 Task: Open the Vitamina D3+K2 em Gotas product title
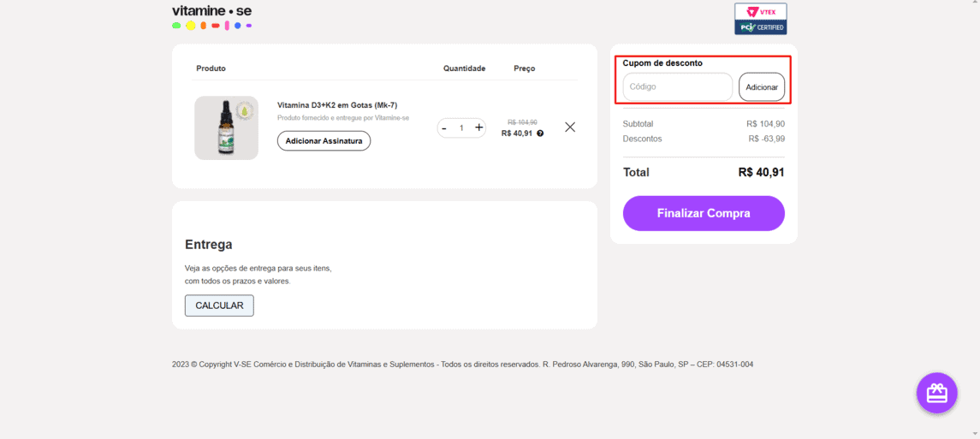[x=337, y=105]
